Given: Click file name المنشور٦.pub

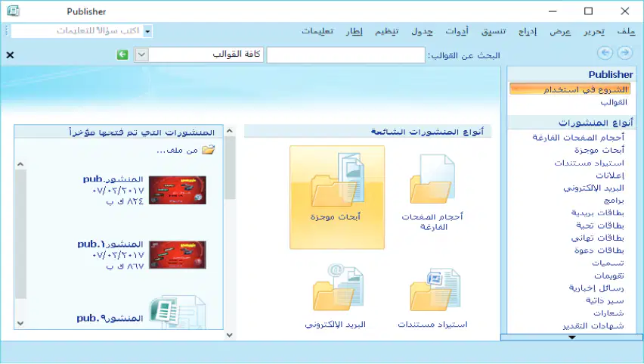Looking at the screenshot, I should [110, 244].
